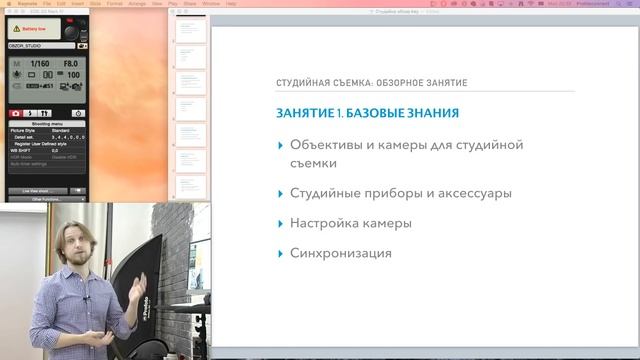Viewport: 640px width, 360px height.
Task: Click the drive mode icon in camera display
Action: point(31,75)
